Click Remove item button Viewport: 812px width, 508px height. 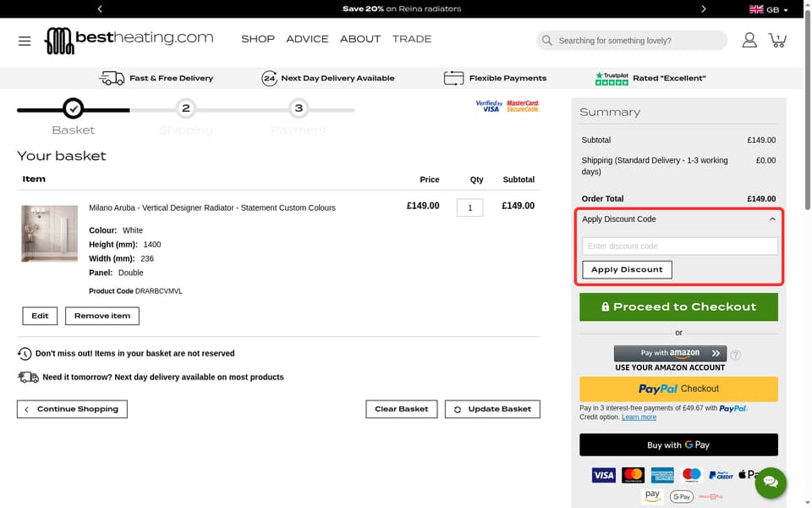click(x=102, y=316)
